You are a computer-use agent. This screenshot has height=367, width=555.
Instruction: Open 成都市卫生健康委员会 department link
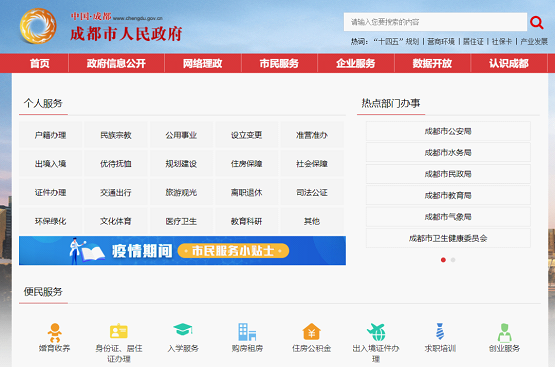(x=448, y=238)
